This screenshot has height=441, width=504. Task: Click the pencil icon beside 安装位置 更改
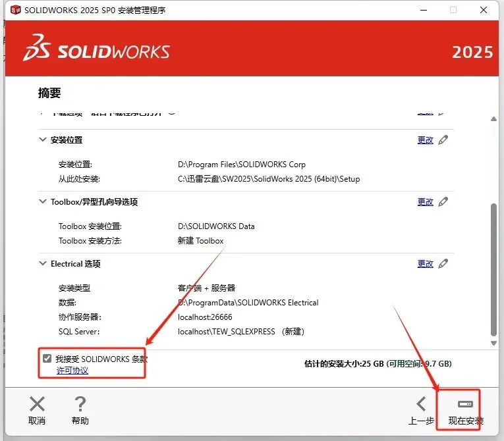tap(443, 140)
